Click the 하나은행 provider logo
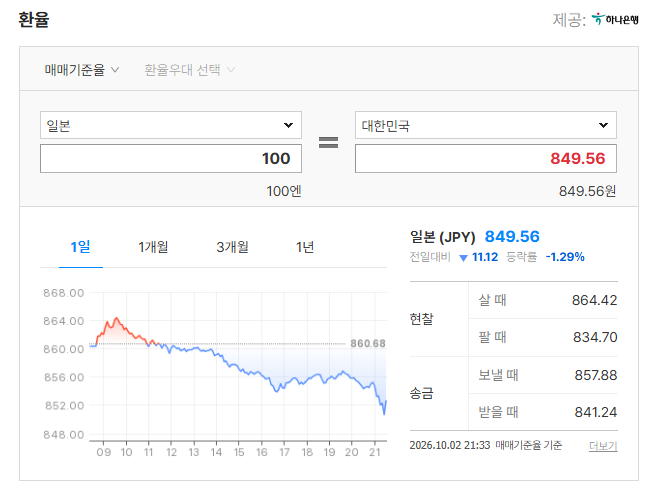 615,19
